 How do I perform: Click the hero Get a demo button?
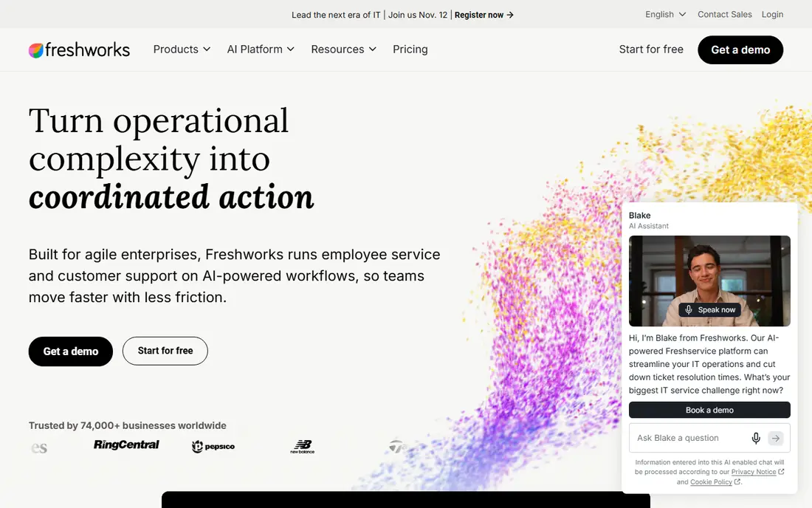[x=70, y=351]
